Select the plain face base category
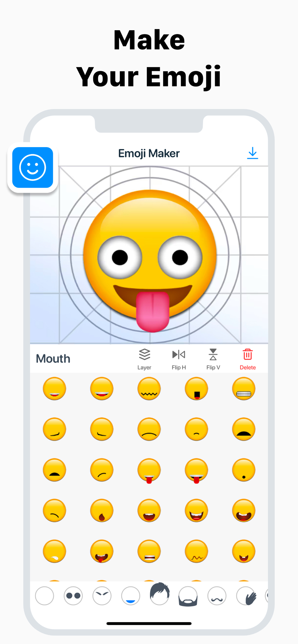 coord(45,596)
